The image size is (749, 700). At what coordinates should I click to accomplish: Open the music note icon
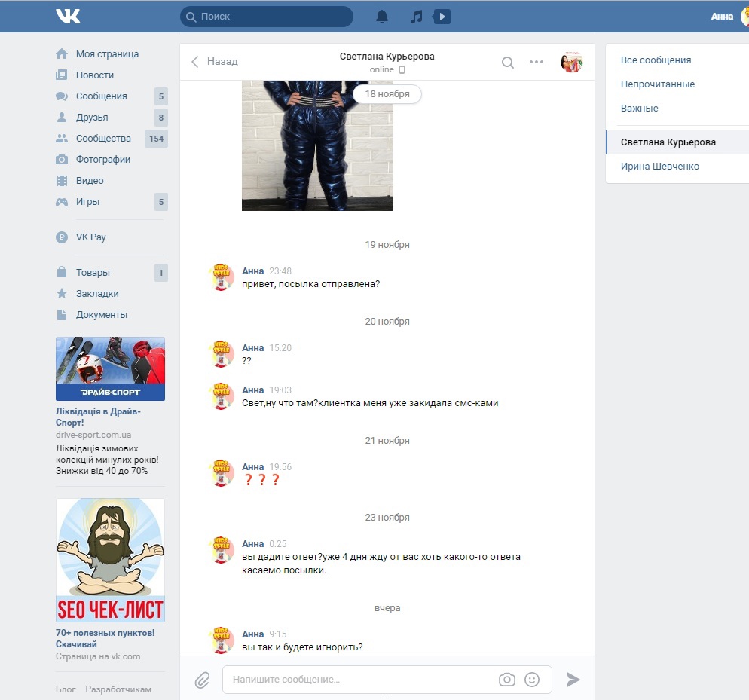[x=416, y=16]
